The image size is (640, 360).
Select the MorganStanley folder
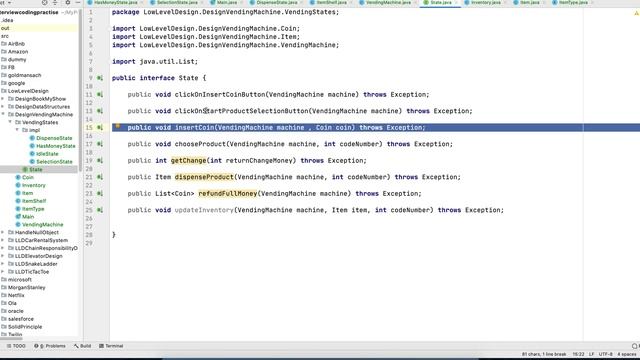coord(23,287)
